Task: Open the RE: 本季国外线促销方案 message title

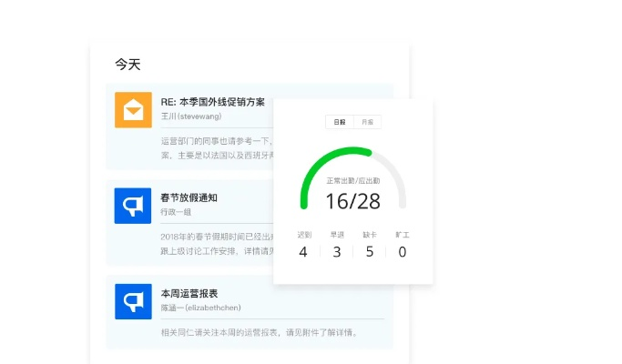Action: (212, 102)
